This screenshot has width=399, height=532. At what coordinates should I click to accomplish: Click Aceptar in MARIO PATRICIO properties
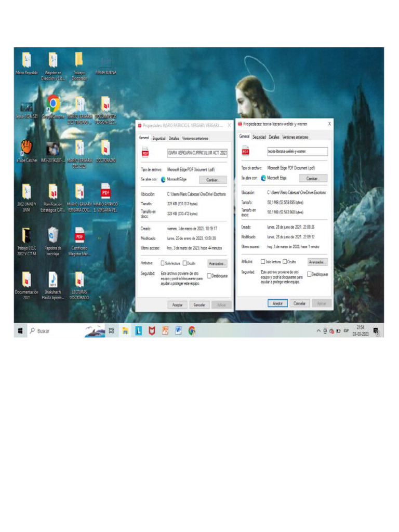178,304
